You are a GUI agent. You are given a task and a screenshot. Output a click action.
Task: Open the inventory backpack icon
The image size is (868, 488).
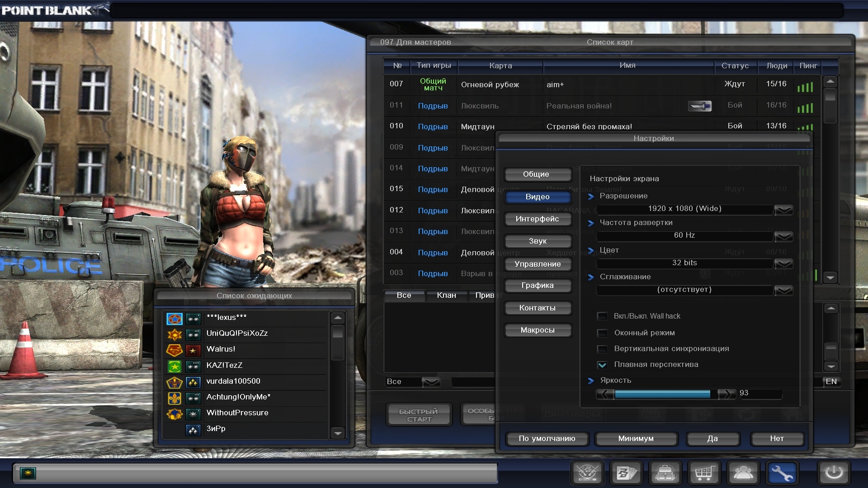pos(665,473)
